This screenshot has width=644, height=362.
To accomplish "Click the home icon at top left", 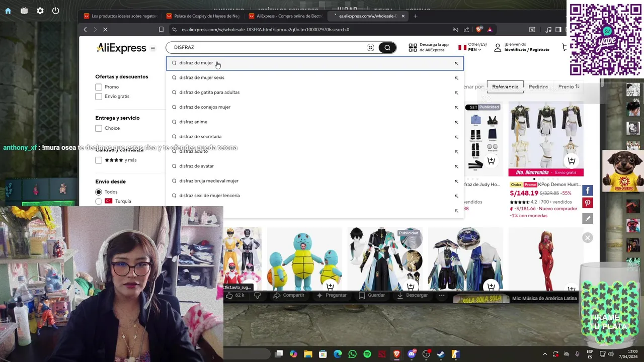I will pyautogui.click(x=8, y=11).
